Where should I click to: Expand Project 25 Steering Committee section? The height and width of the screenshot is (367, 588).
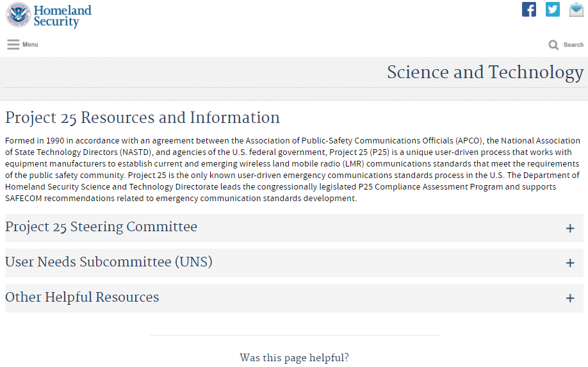pyautogui.click(x=294, y=228)
